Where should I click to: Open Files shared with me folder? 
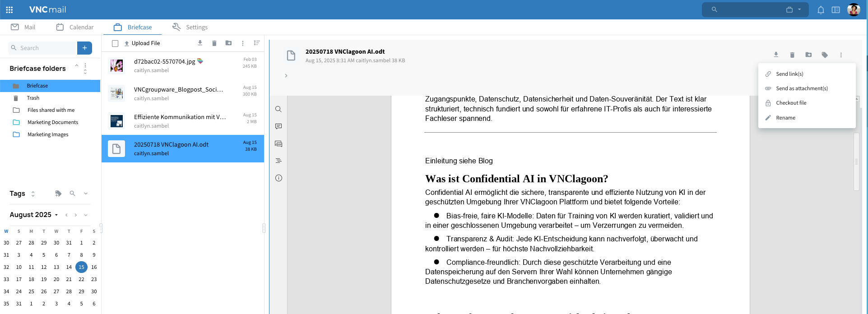(x=50, y=110)
